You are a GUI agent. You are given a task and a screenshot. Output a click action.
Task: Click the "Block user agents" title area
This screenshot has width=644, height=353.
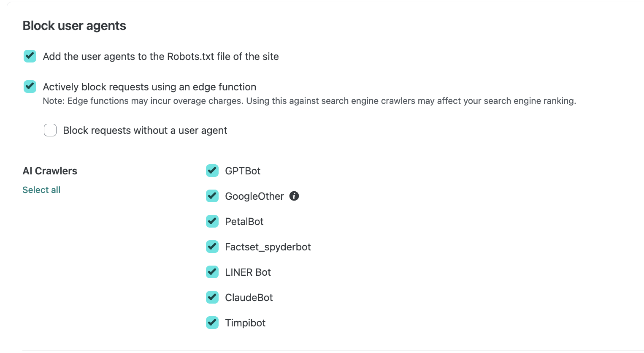pos(74,25)
